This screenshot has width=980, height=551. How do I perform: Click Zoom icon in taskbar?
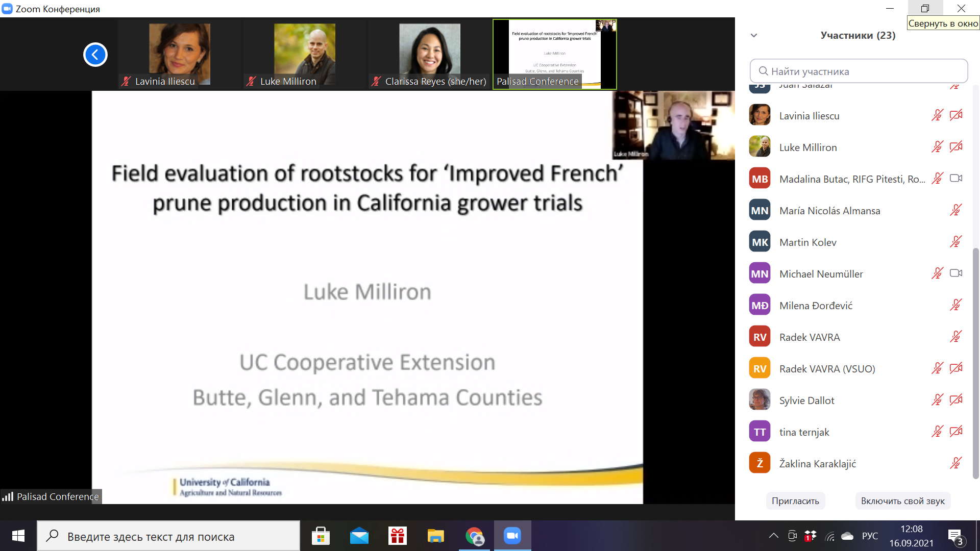tap(512, 536)
